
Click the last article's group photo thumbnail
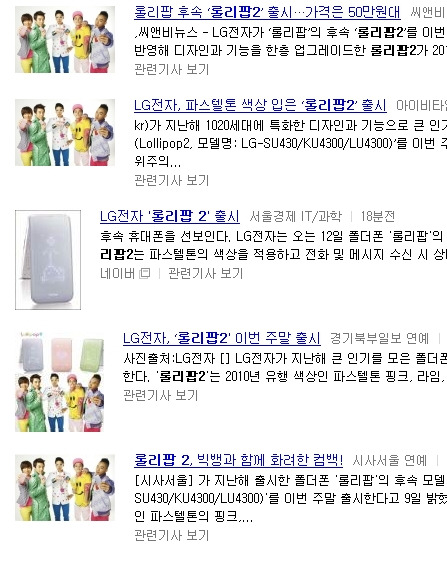(x=65, y=487)
